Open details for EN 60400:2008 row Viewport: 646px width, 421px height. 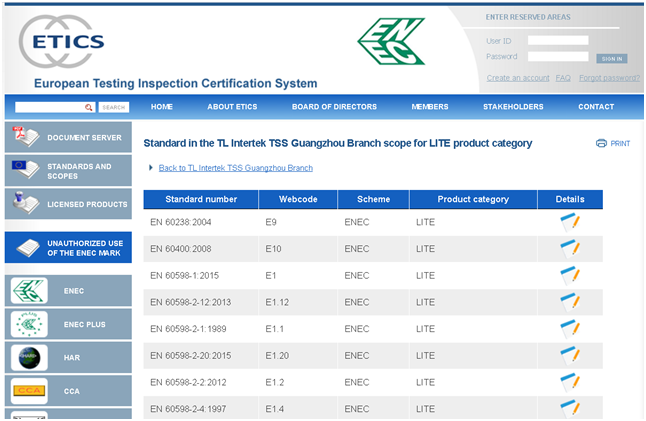[570, 249]
